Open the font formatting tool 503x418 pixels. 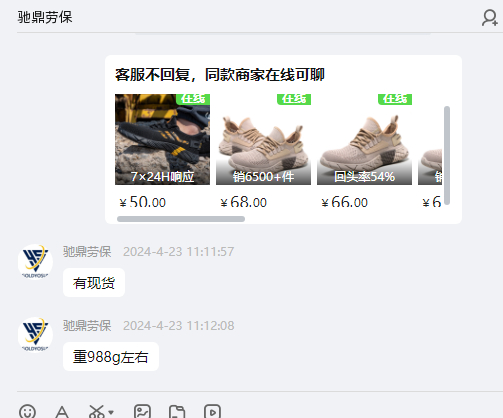[x=62, y=412]
